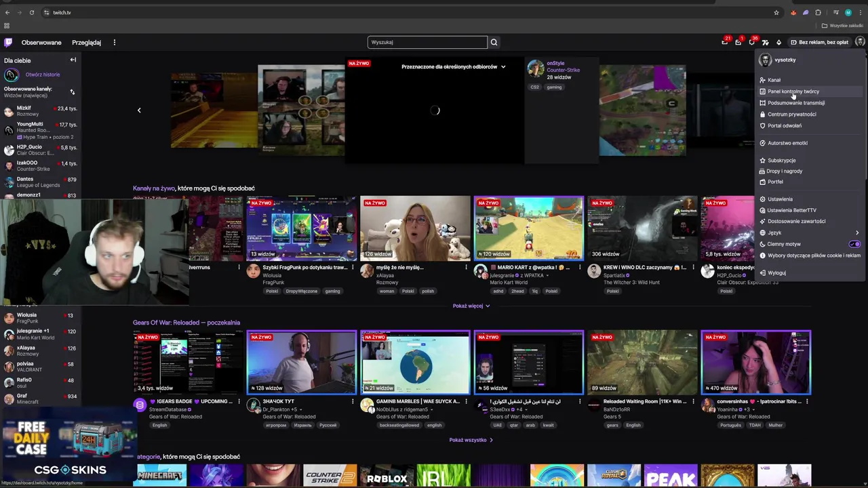Open YoungMulti channel in sidebar
Image resolution: width=868 pixels, height=488 pixels.
[41, 130]
